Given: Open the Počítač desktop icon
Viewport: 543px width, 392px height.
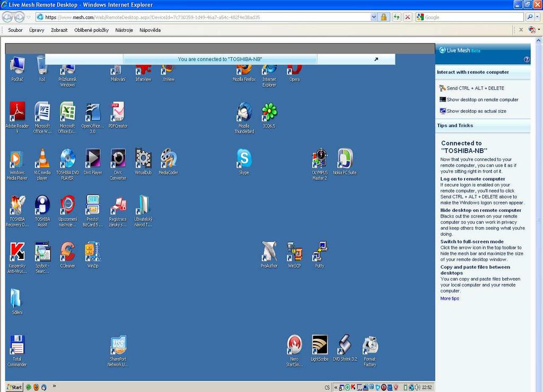Looking at the screenshot, I should coord(17,69).
